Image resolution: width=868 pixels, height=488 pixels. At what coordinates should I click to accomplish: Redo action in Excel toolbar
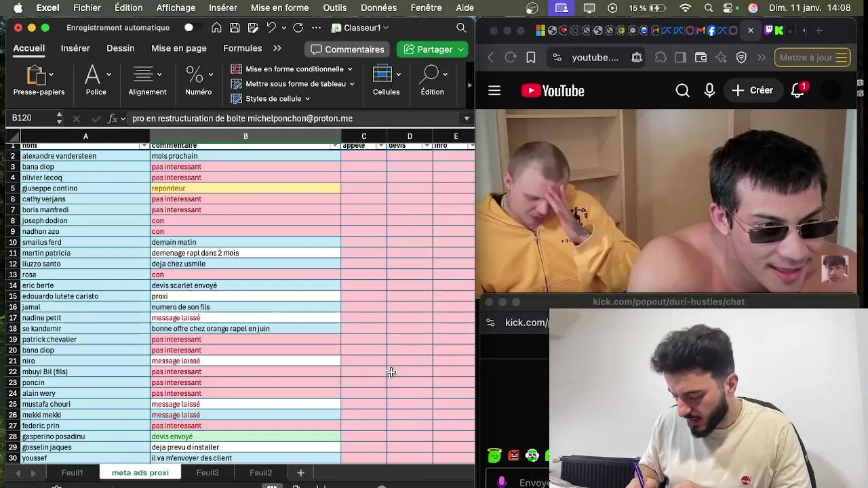tap(298, 28)
